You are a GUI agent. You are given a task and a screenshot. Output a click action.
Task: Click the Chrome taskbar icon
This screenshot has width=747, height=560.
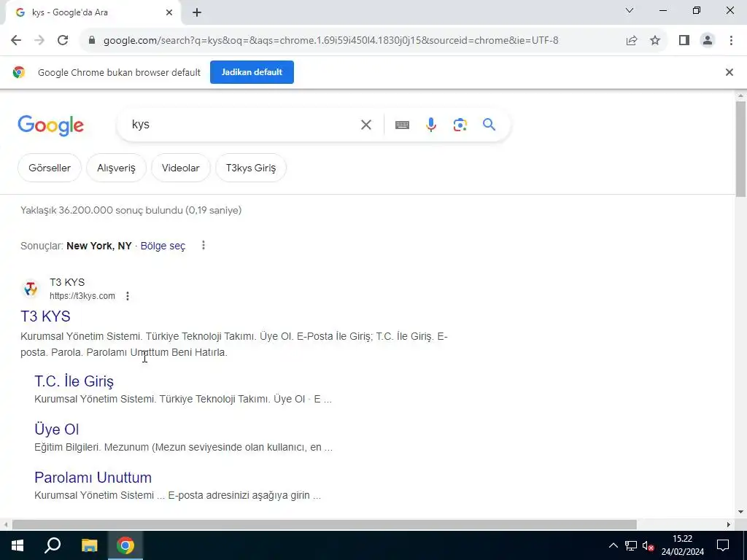[125, 545]
